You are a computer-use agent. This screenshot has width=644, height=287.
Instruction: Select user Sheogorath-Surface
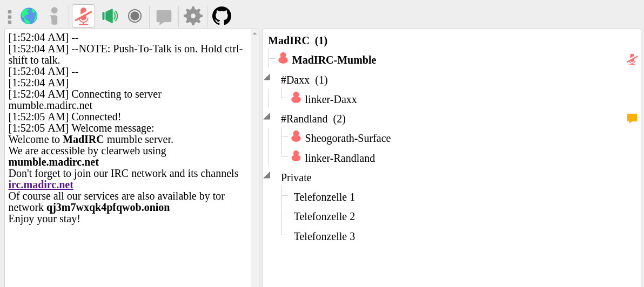(347, 138)
